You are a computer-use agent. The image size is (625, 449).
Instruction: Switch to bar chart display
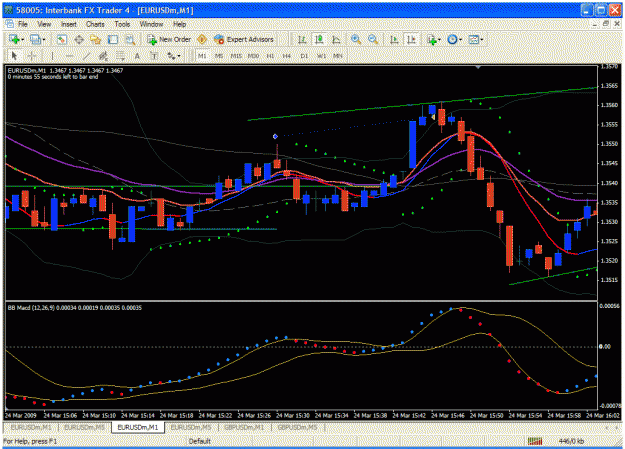pyautogui.click(x=302, y=39)
